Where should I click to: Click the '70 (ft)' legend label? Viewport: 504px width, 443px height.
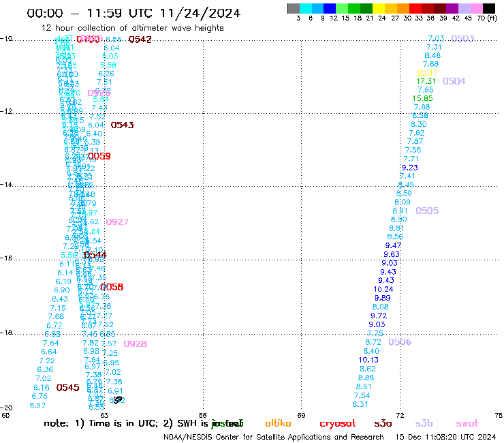(x=487, y=18)
